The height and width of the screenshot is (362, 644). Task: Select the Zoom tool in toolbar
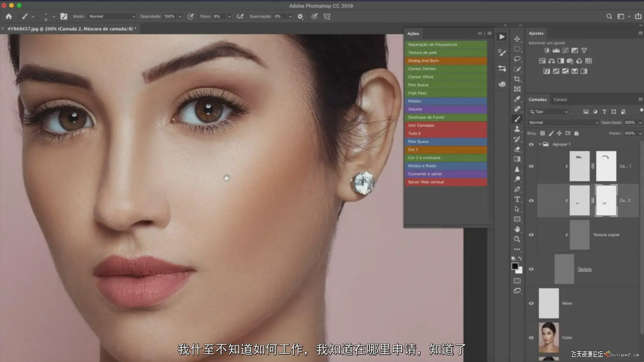pyautogui.click(x=517, y=239)
